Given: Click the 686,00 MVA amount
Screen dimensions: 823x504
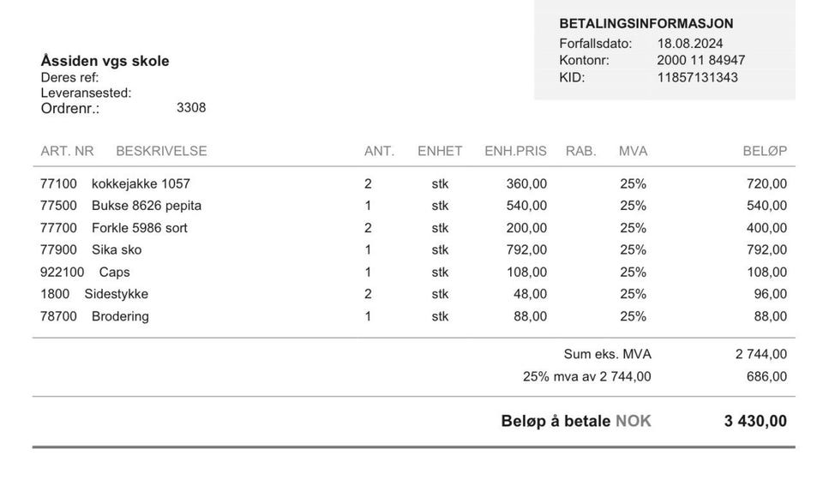Looking at the screenshot, I should (766, 376).
